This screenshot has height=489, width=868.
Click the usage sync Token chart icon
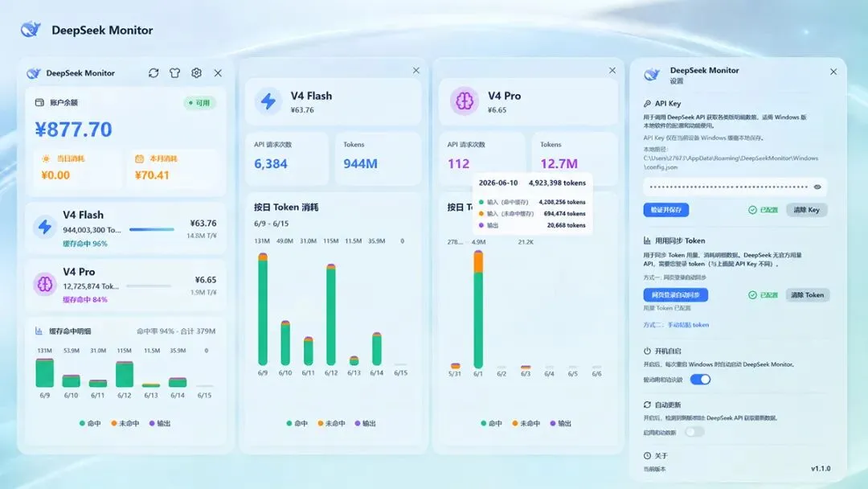click(x=647, y=240)
